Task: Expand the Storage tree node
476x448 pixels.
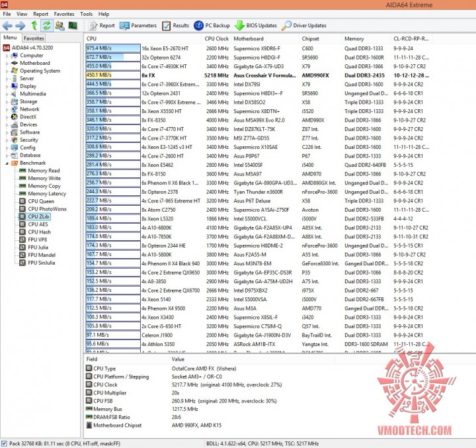Action: coord(7,101)
